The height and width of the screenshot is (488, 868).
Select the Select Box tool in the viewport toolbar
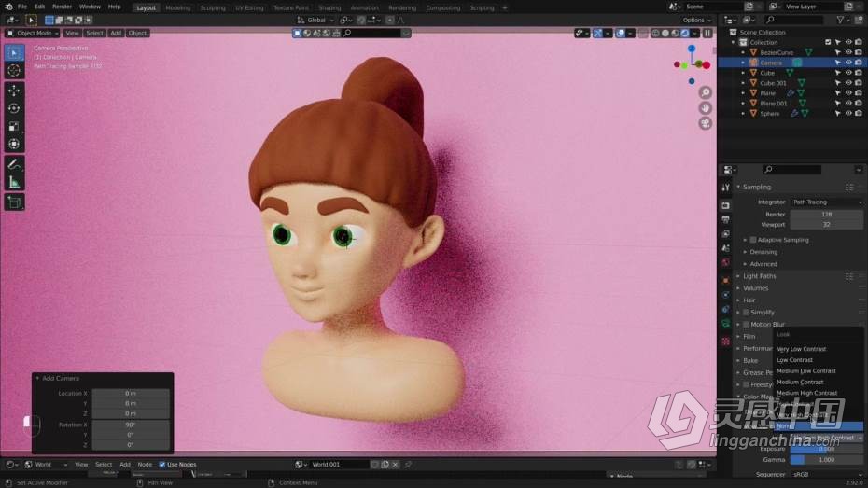(x=14, y=53)
